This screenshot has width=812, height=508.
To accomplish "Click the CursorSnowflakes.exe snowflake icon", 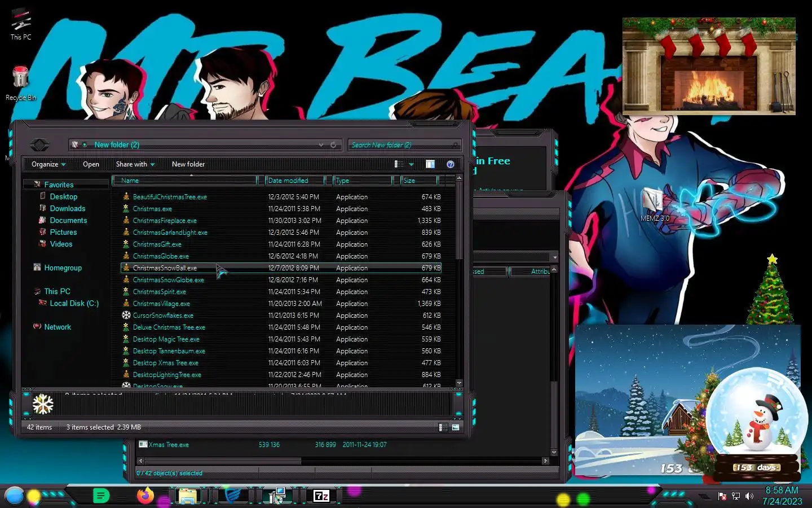I will [126, 315].
